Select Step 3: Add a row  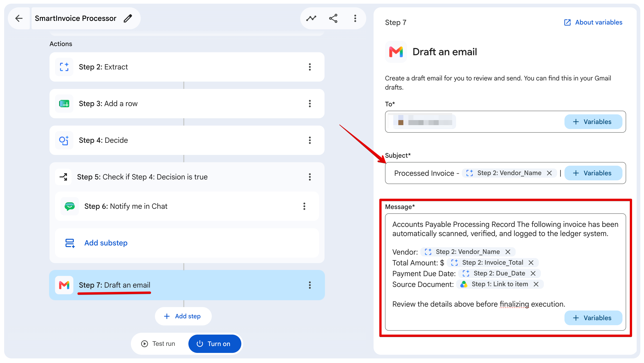(x=187, y=104)
